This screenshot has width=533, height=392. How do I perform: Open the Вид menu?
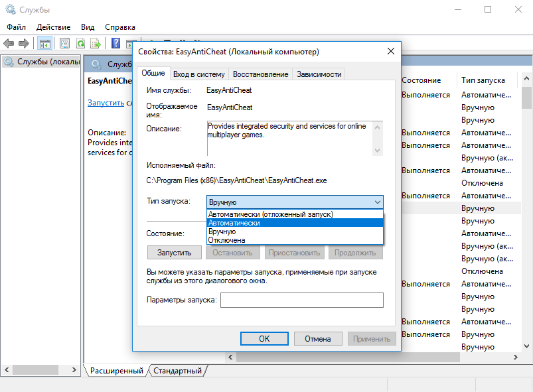[x=88, y=27]
